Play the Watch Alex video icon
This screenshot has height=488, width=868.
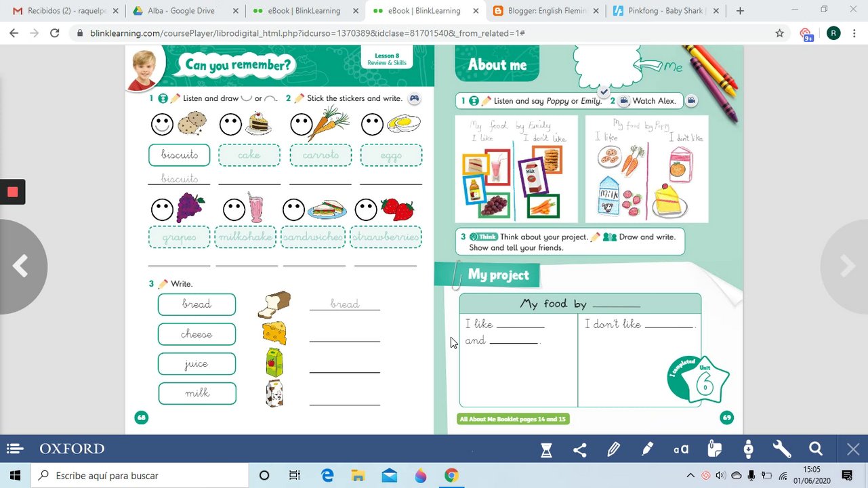[624, 100]
